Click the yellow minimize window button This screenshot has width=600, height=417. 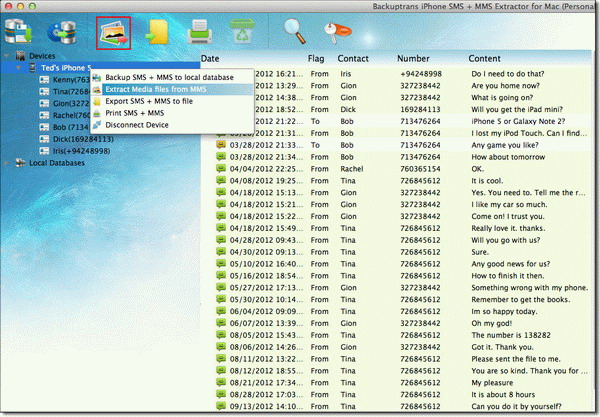[20, 6]
